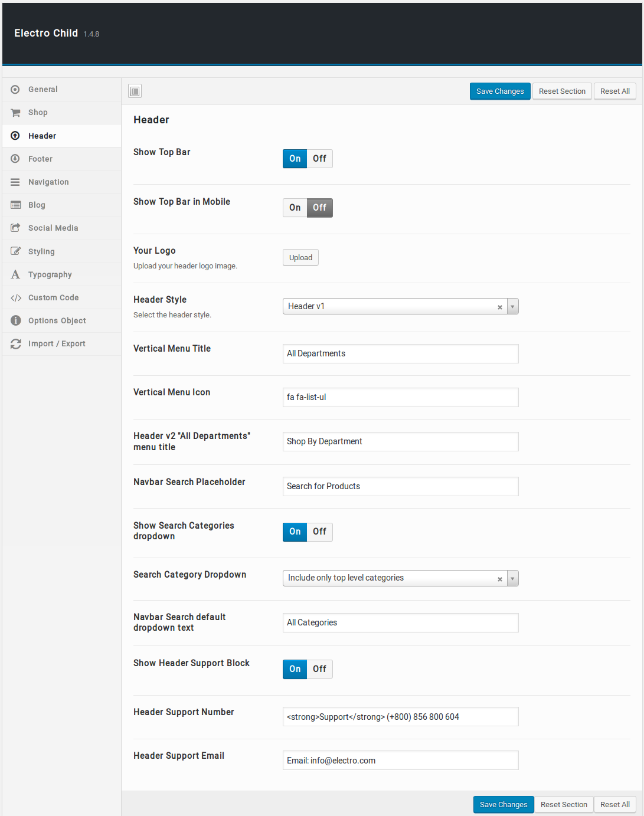
Task: Turn Show Top Bar Off
Action: (319, 159)
